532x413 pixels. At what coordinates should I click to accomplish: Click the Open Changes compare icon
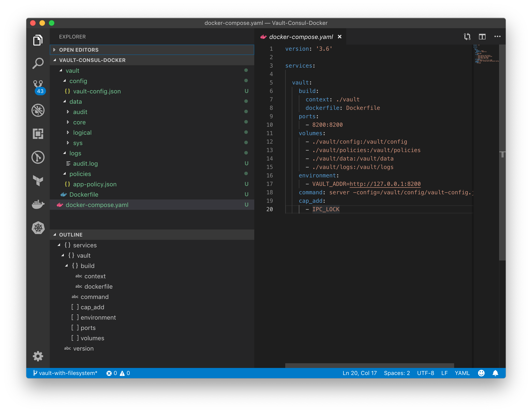(467, 37)
